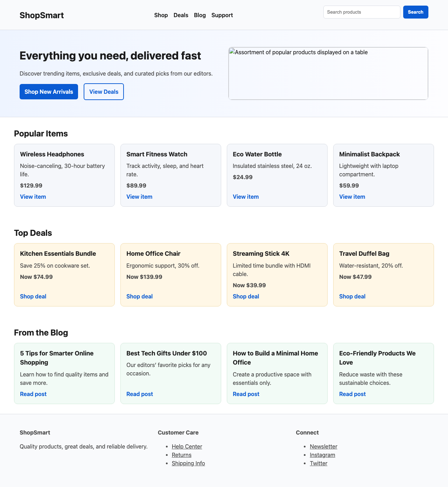Open the Help Center link
448x487 pixels.
tap(187, 446)
